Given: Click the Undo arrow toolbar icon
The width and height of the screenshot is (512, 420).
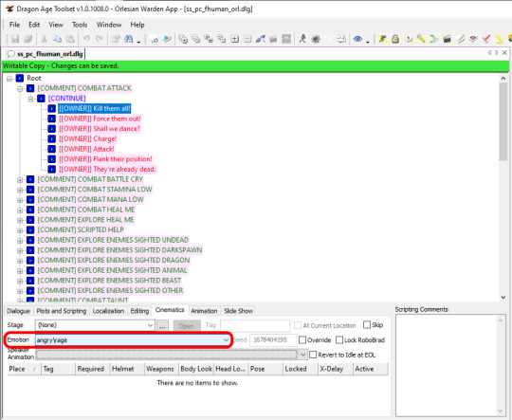Looking at the screenshot, I should point(86,39).
